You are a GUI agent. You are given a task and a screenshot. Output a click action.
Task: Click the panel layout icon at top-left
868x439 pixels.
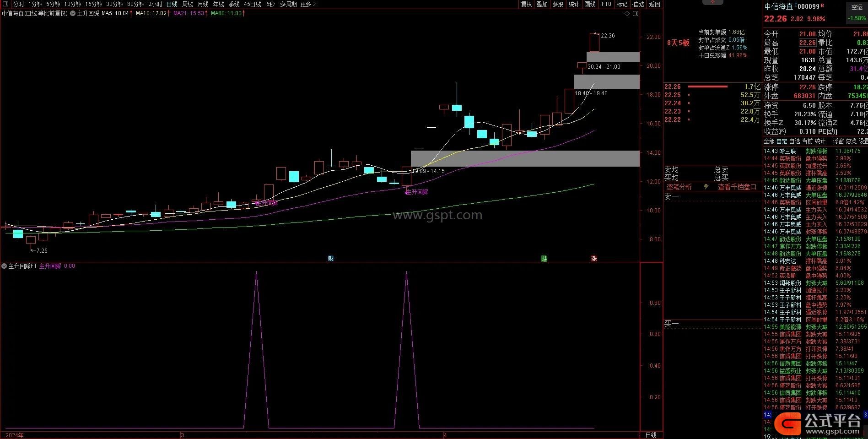pos(5,4)
